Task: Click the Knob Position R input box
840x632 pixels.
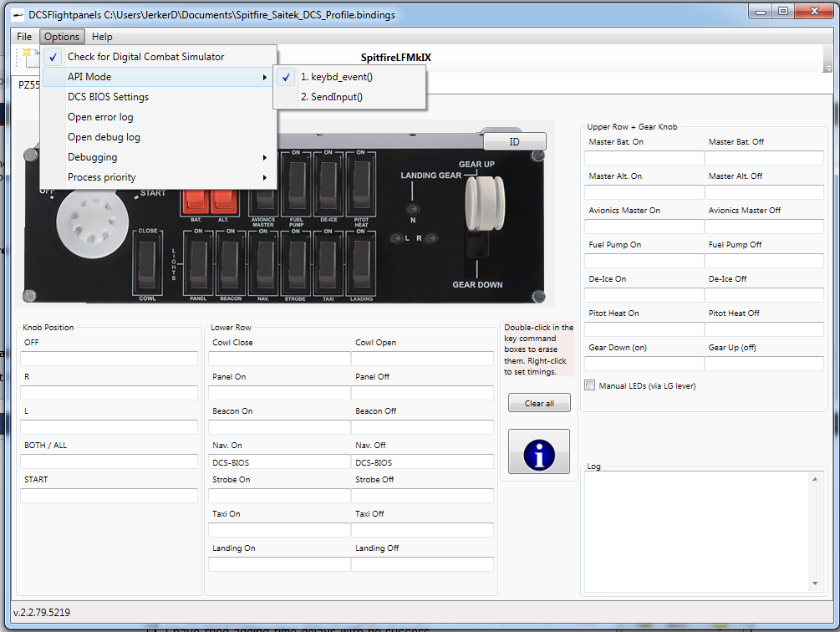Action: pyautogui.click(x=109, y=393)
